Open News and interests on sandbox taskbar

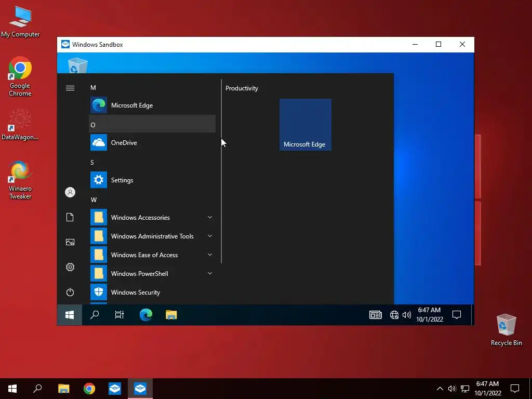(375, 315)
